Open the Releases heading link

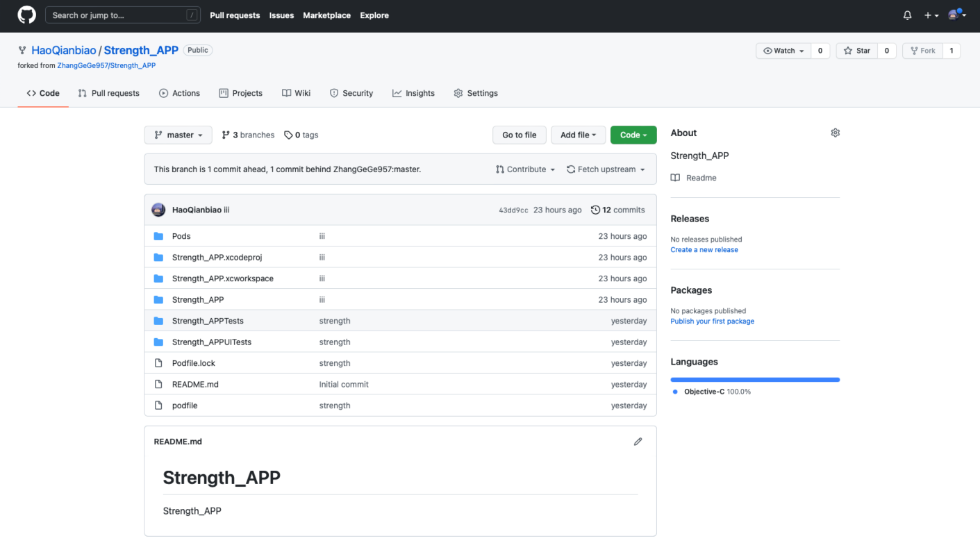point(690,219)
